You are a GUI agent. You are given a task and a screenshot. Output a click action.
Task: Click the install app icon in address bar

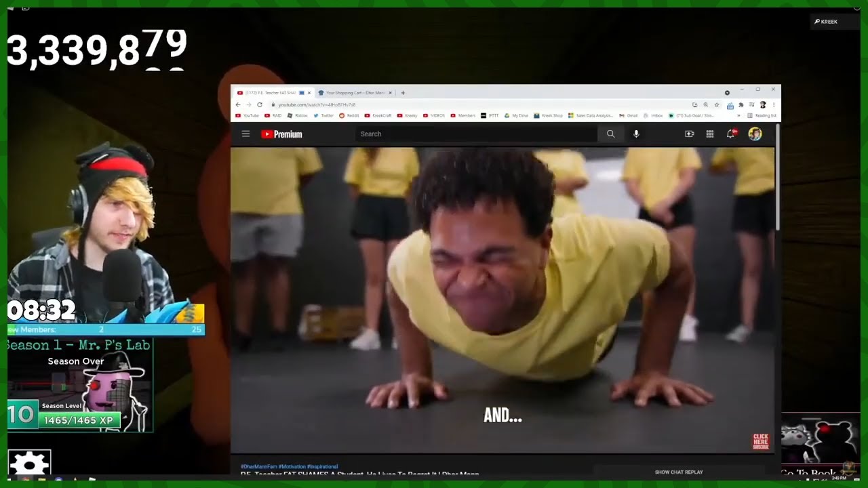(695, 105)
